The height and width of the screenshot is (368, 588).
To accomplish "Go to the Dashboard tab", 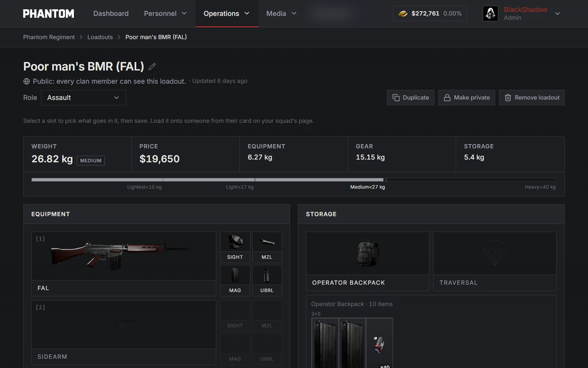I will tap(111, 14).
